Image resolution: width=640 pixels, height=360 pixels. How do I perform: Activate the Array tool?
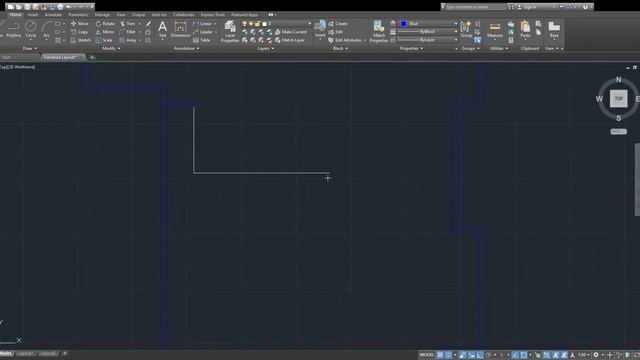(x=128, y=40)
